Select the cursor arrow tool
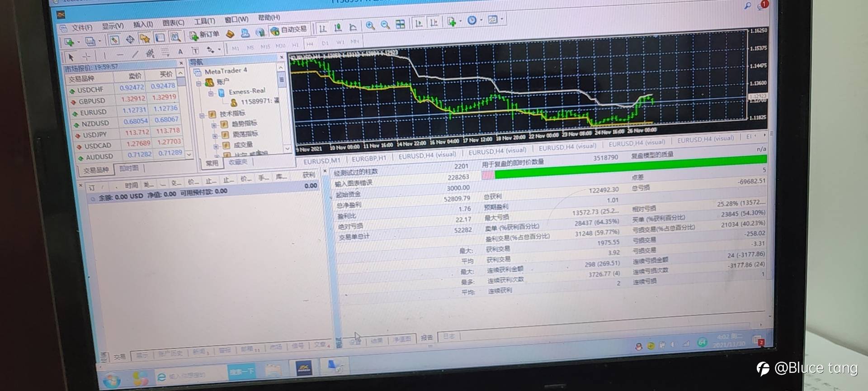The width and height of the screenshot is (868, 391). click(x=71, y=57)
